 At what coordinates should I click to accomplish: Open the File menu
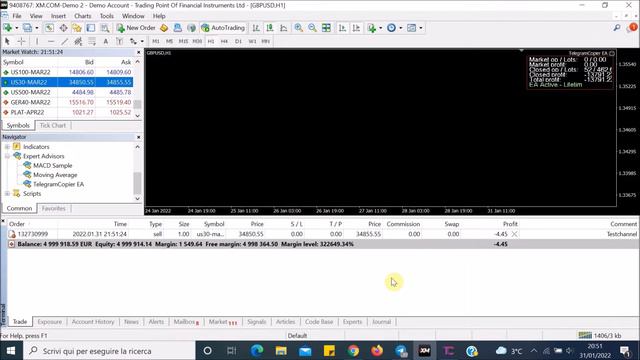[x=17, y=16]
